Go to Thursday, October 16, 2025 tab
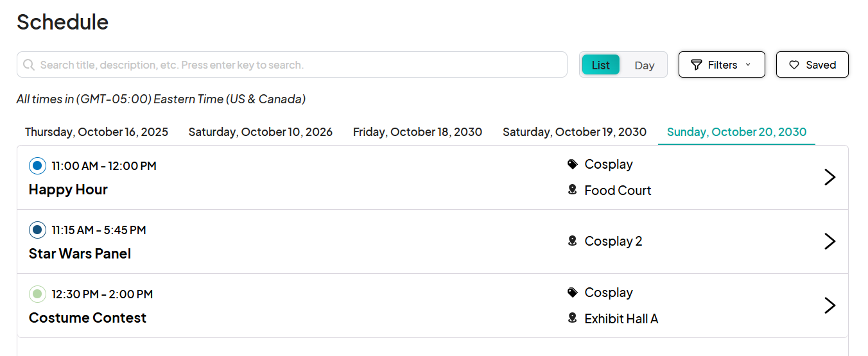 [x=96, y=132]
